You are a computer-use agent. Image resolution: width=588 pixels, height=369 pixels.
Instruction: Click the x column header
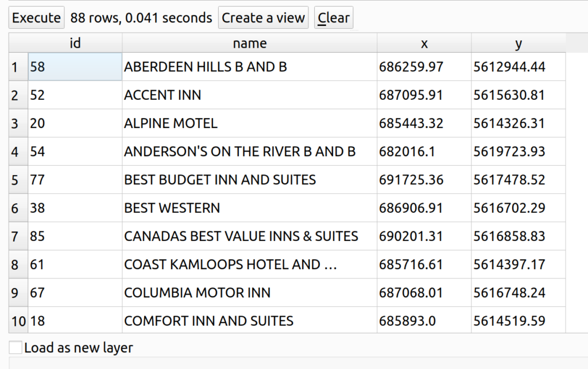[x=424, y=43]
